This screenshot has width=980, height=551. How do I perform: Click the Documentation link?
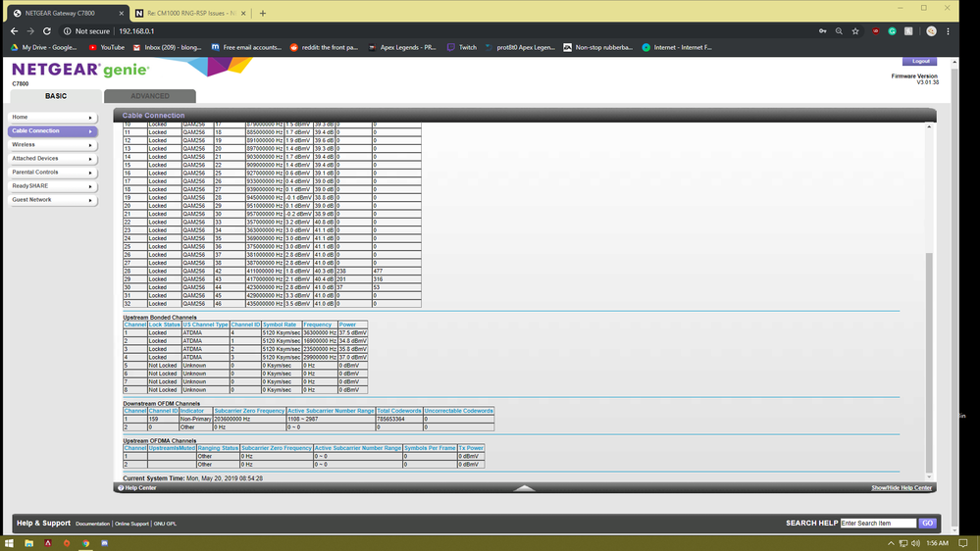[92, 524]
